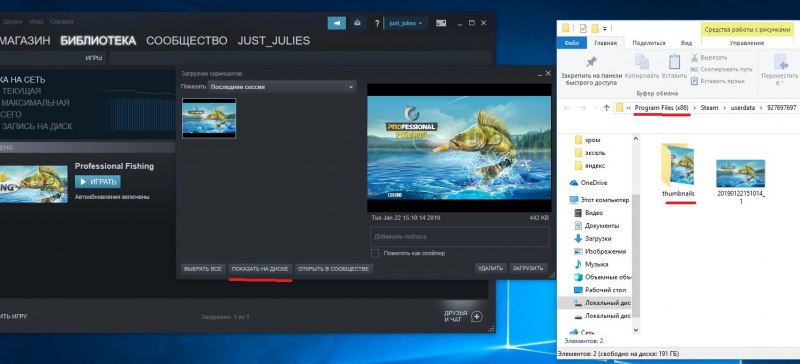
Task: Switch to Big Picture mode icon
Action: point(441,23)
